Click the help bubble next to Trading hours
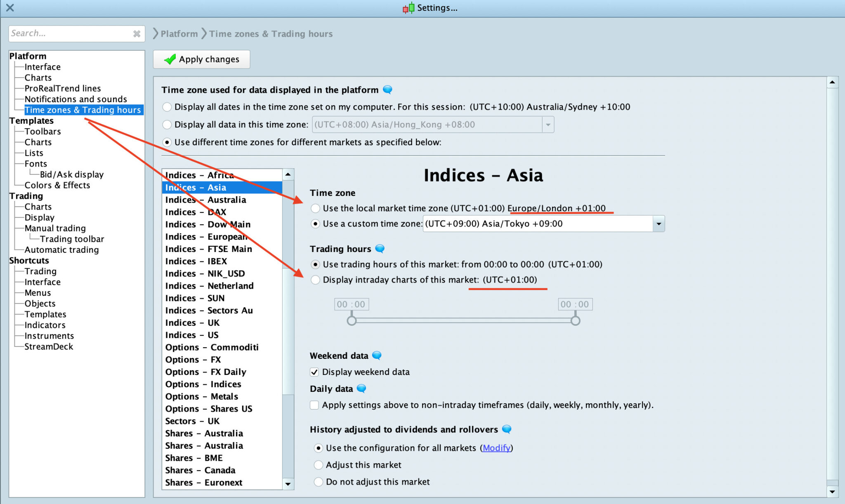Image resolution: width=845 pixels, height=504 pixels. (380, 249)
